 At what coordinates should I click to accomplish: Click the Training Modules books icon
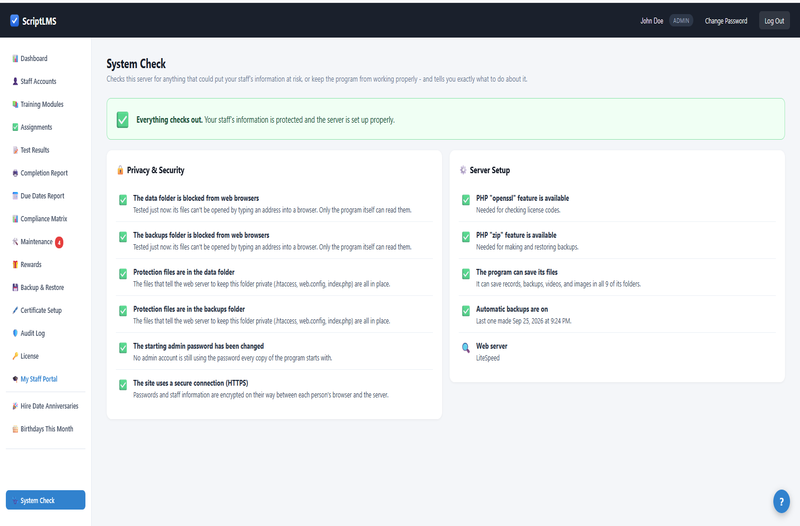(15, 104)
